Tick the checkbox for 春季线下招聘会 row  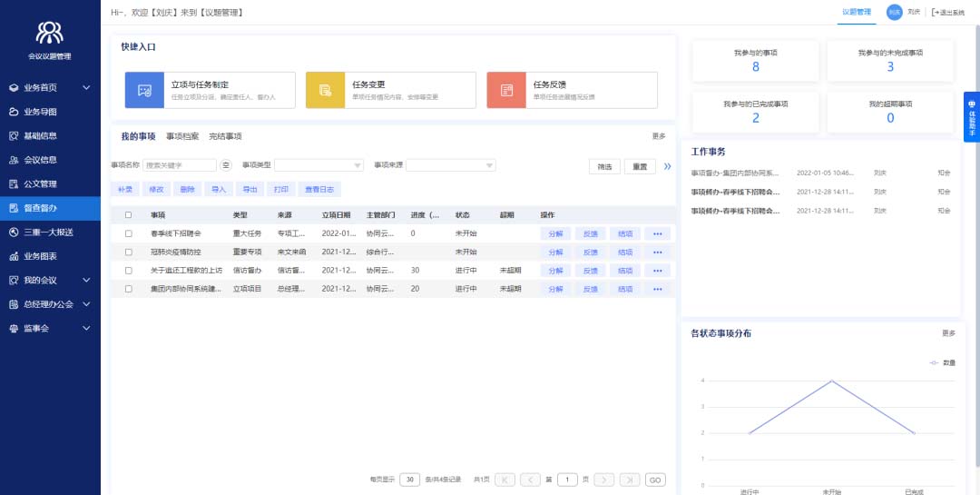pos(129,233)
